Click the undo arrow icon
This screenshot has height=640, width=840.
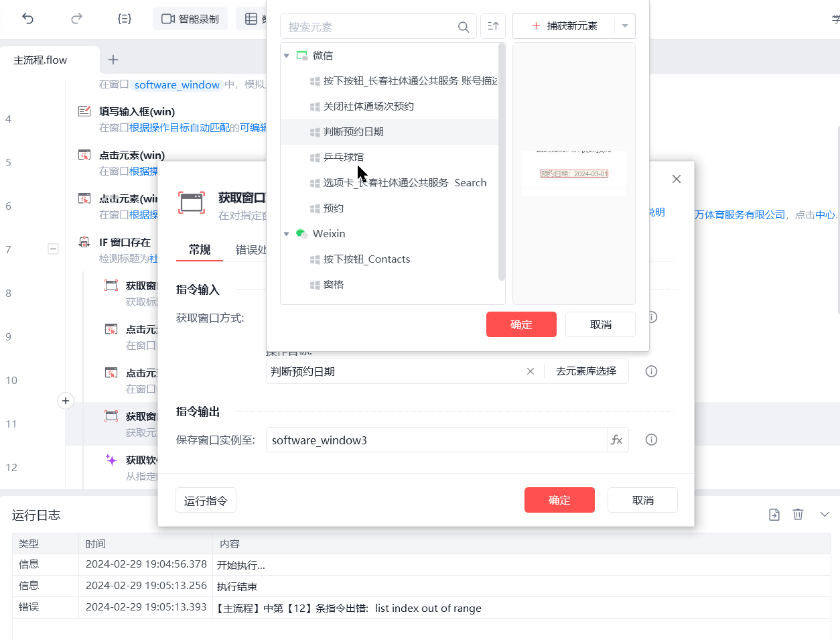pos(27,19)
